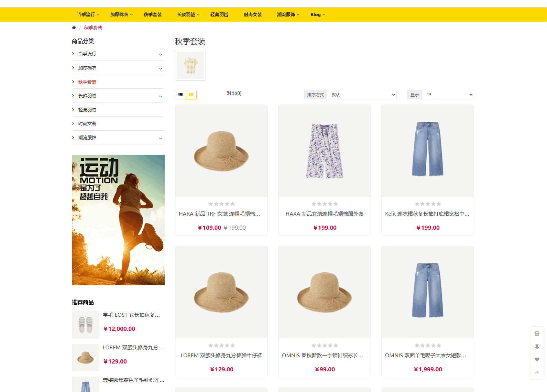Rate the HARA hat using the stars
This screenshot has width=547, height=392.
(x=221, y=204)
